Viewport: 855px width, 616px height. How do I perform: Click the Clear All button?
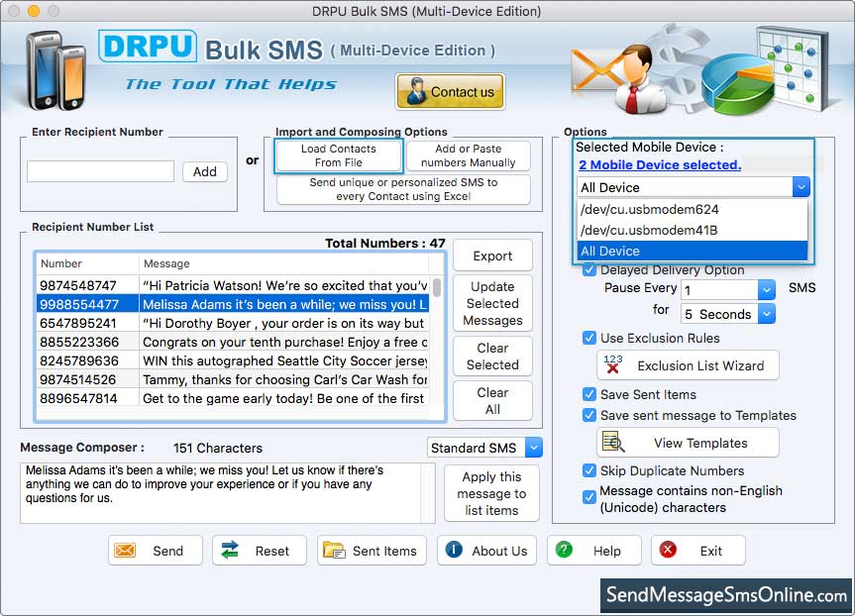[x=492, y=401]
